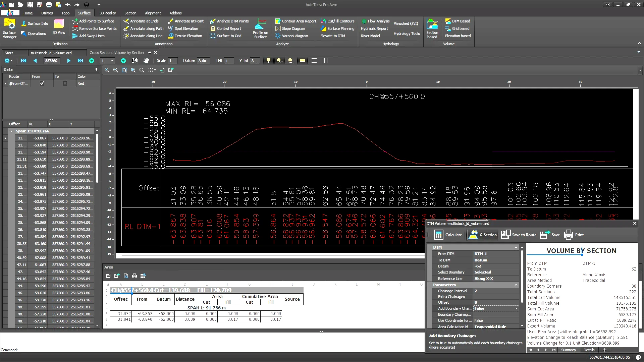Print the area table

[135, 276]
